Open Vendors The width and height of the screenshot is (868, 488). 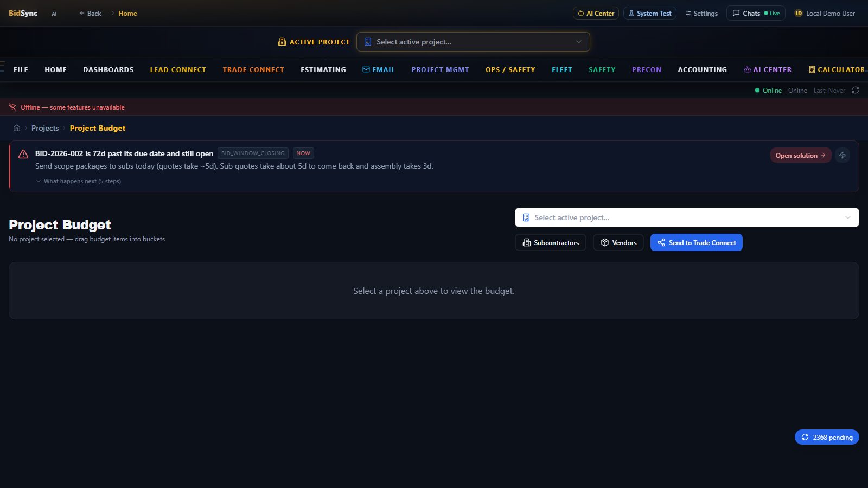coord(618,242)
